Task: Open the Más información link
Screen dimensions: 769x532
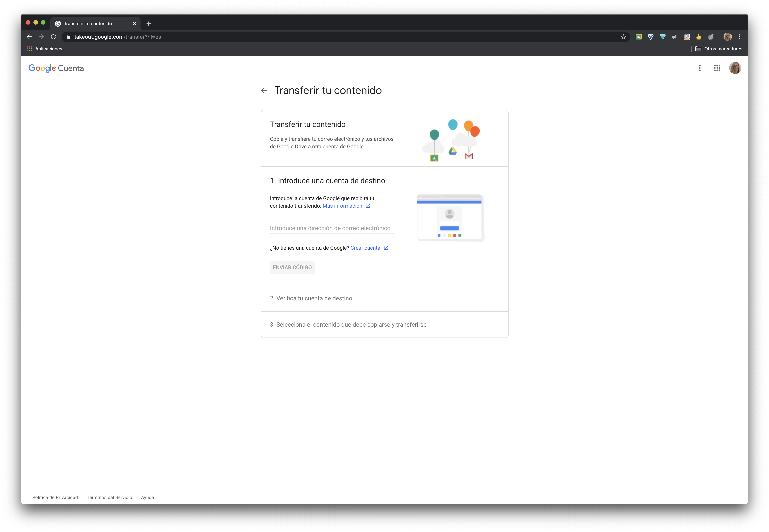Action: tap(342, 206)
